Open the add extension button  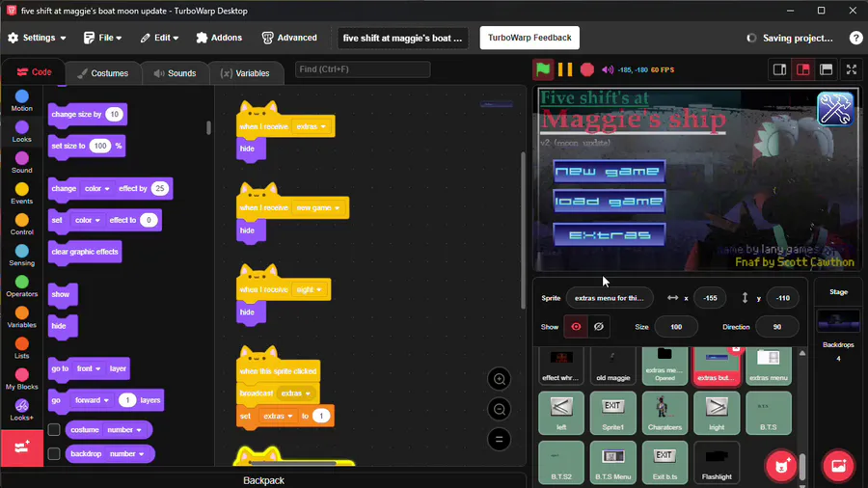(x=22, y=447)
